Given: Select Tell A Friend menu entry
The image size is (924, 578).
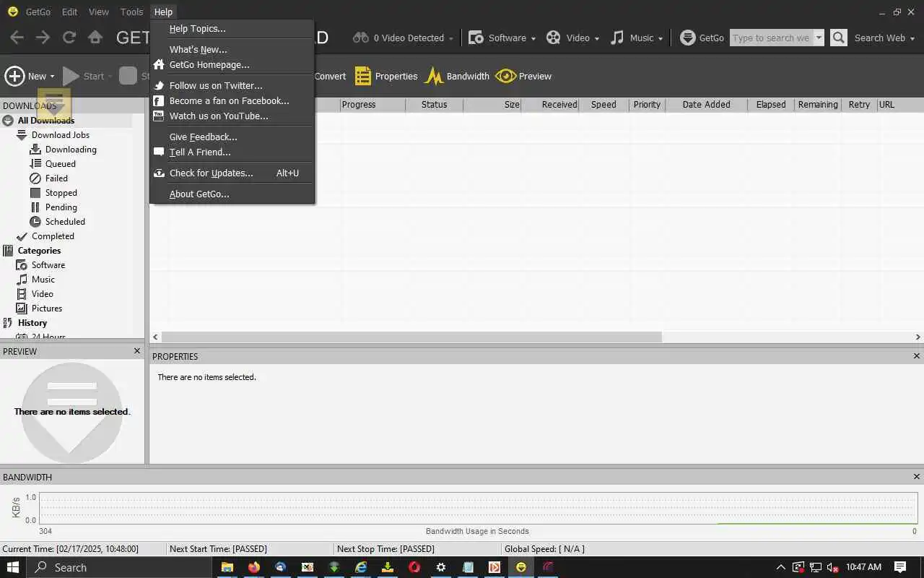Looking at the screenshot, I should tap(232, 152).
